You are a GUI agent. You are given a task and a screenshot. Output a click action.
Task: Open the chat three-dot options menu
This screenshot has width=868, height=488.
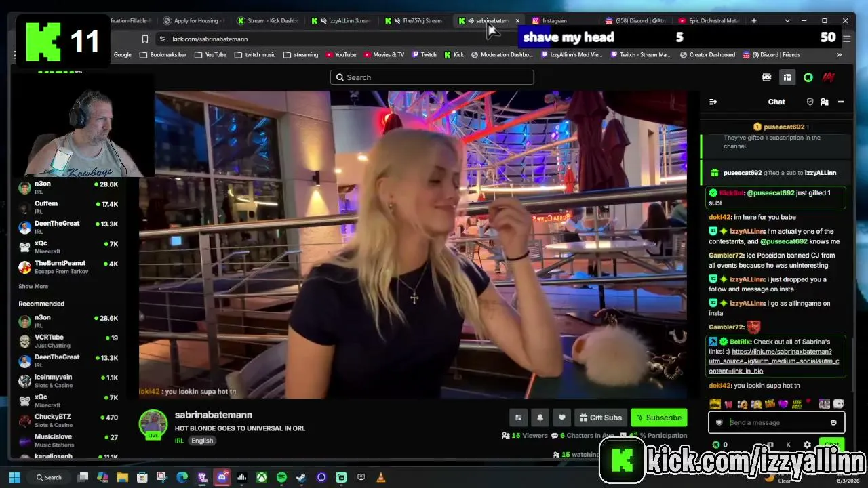click(x=841, y=102)
